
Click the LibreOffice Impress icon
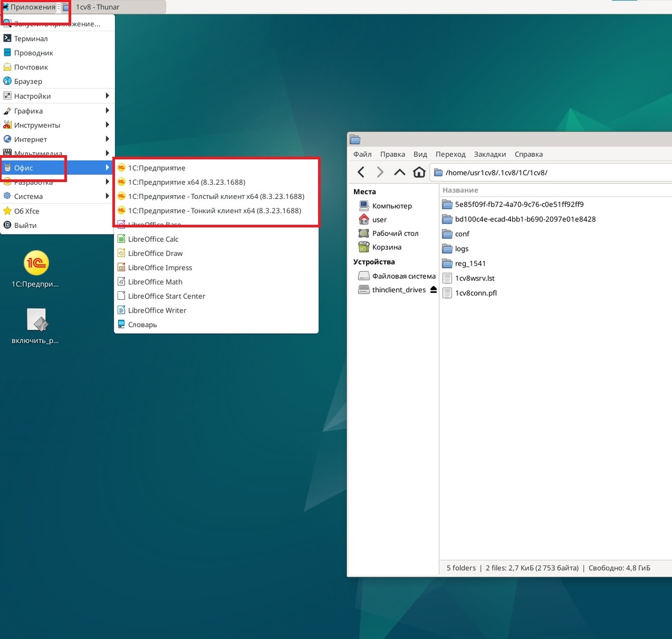(x=122, y=268)
